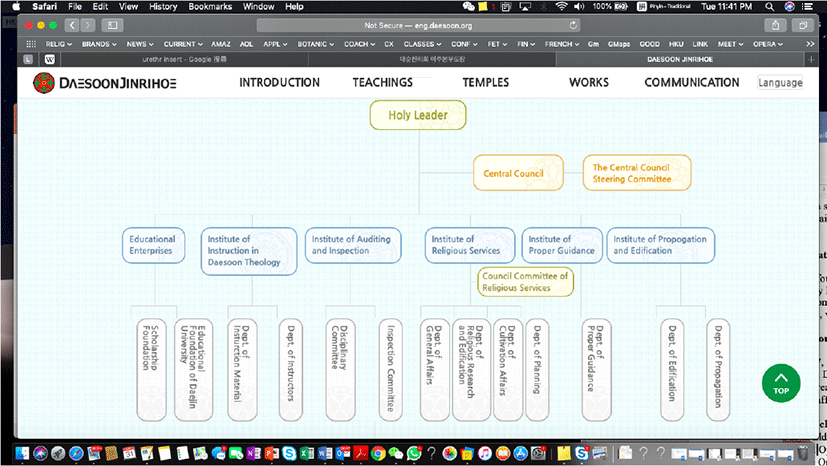Launch Excel from the dock
The image size is (827, 466).
(x=307, y=453)
